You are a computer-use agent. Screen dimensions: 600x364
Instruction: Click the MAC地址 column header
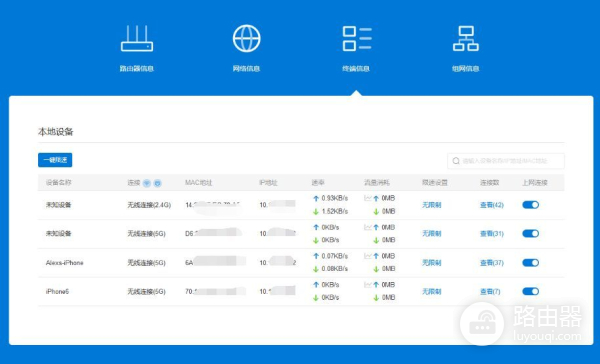198,183
